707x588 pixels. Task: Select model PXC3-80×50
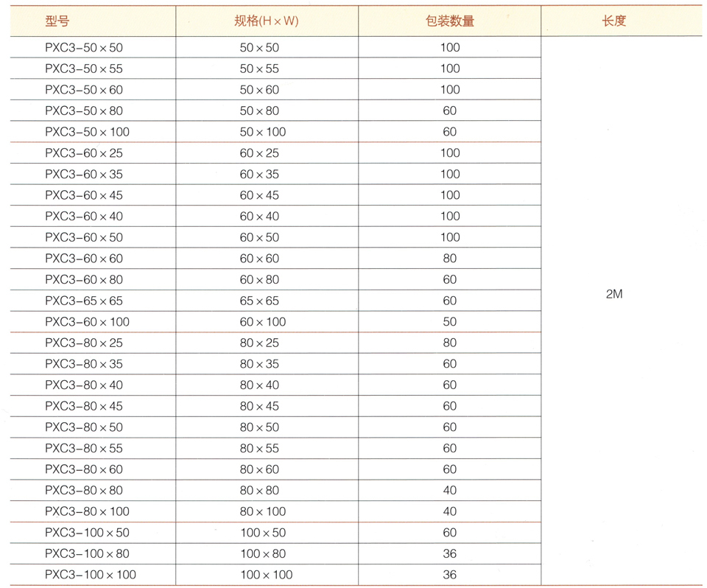(84, 427)
